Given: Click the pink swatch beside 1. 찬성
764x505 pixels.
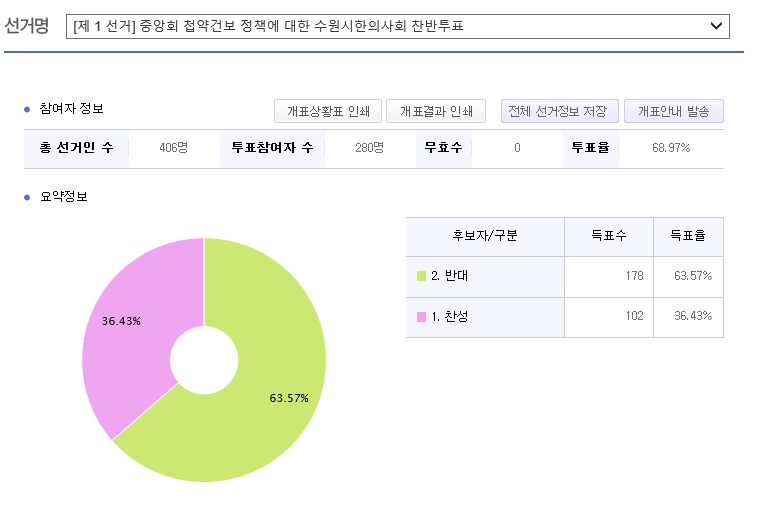Looking at the screenshot, I should pyautogui.click(x=421, y=317).
